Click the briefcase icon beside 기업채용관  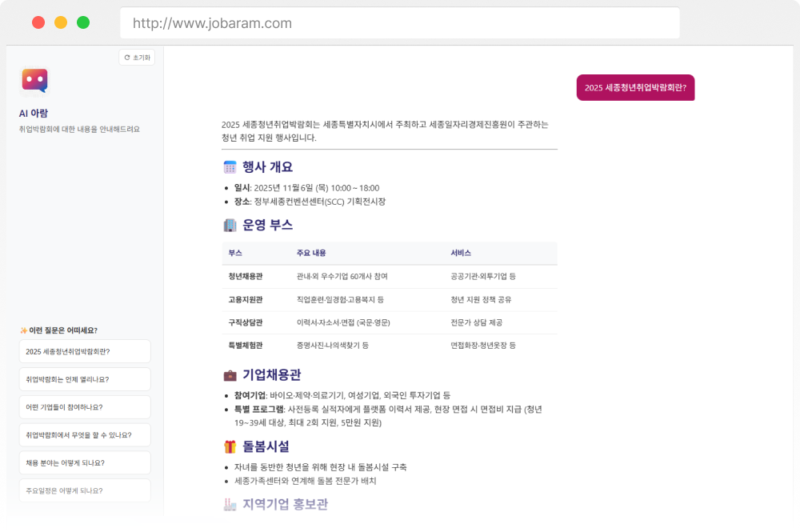point(230,374)
